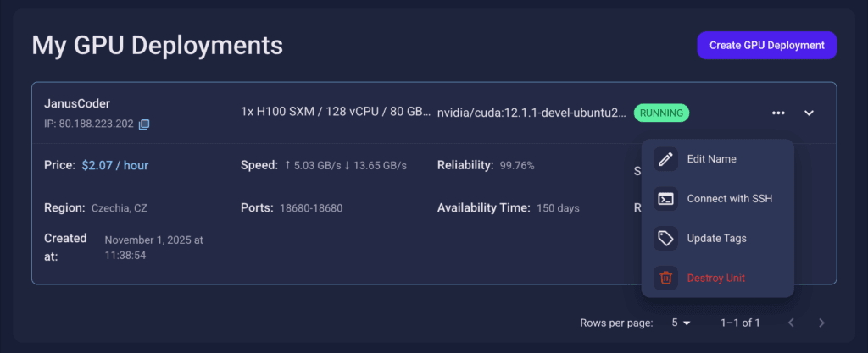868x353 pixels.
Task: Click Create GPU Deployment button
Action: click(766, 46)
